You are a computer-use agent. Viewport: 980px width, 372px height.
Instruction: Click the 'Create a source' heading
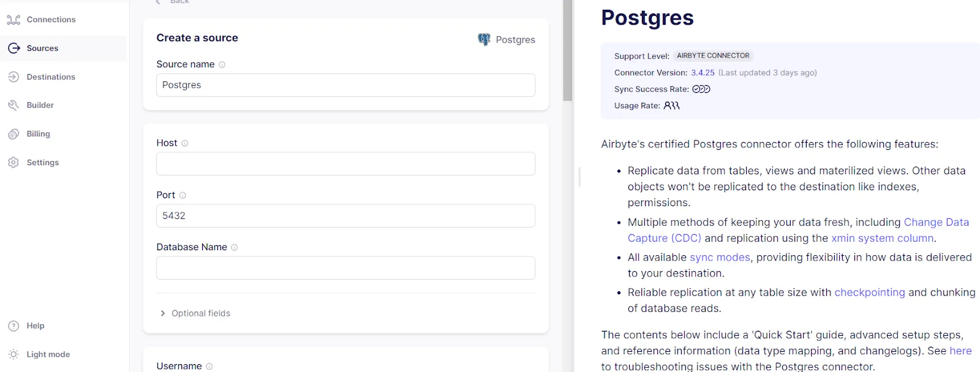[197, 38]
